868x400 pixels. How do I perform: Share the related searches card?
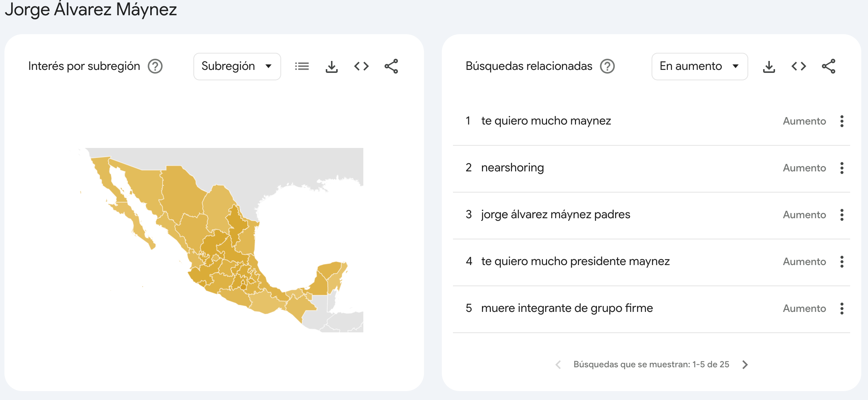(828, 67)
